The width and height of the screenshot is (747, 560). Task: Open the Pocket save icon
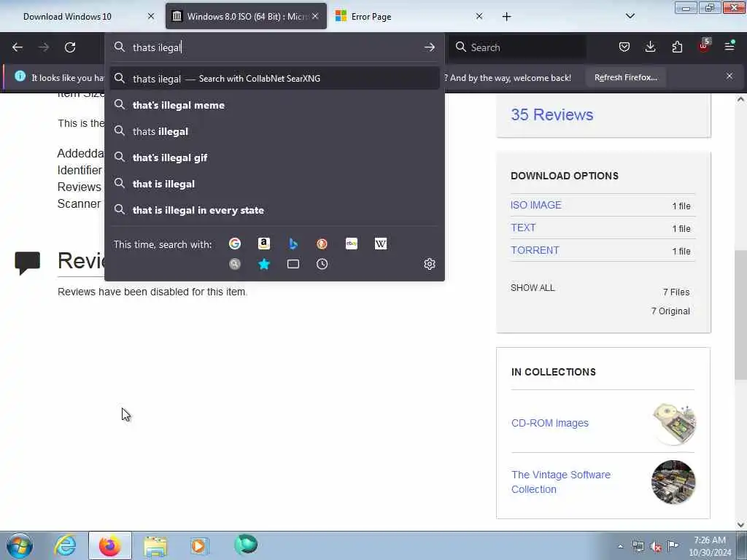click(624, 47)
